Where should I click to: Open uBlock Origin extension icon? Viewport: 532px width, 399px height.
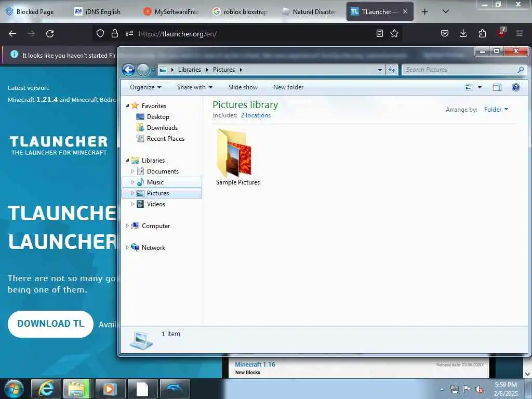tap(501, 33)
